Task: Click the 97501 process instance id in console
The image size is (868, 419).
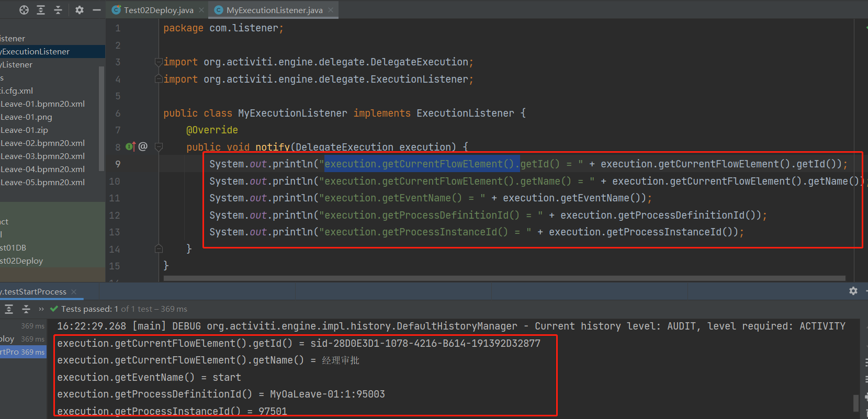Action: [x=273, y=411]
